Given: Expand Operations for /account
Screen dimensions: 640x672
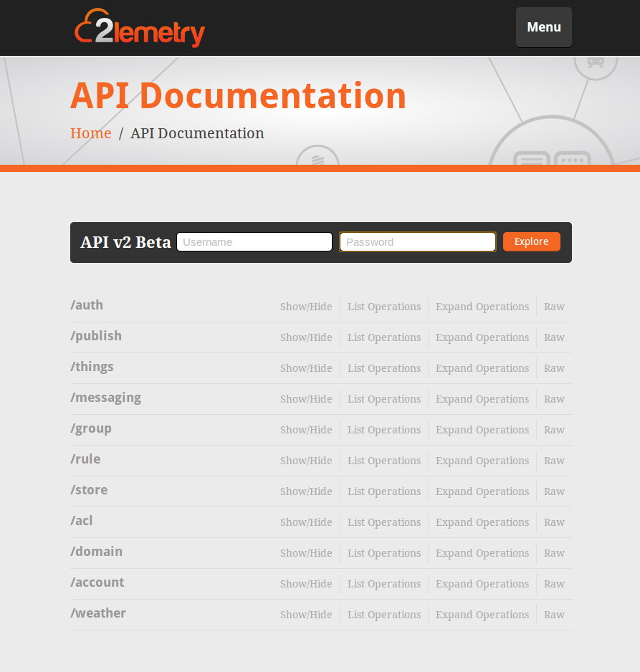Looking at the screenshot, I should click(x=482, y=584).
